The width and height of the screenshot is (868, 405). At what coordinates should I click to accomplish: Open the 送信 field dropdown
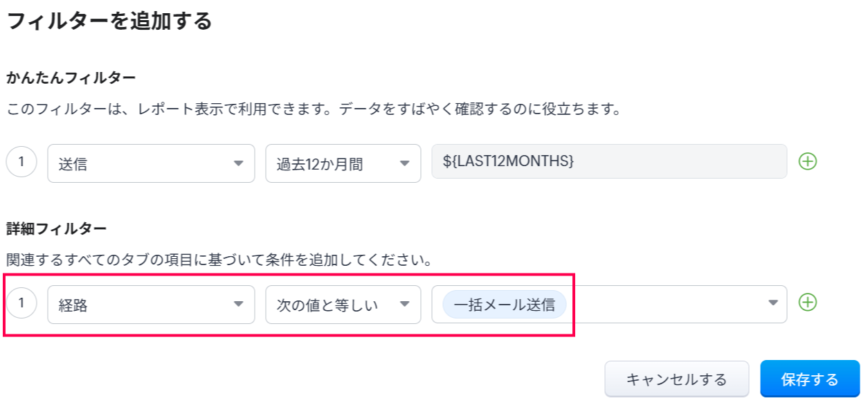151,163
